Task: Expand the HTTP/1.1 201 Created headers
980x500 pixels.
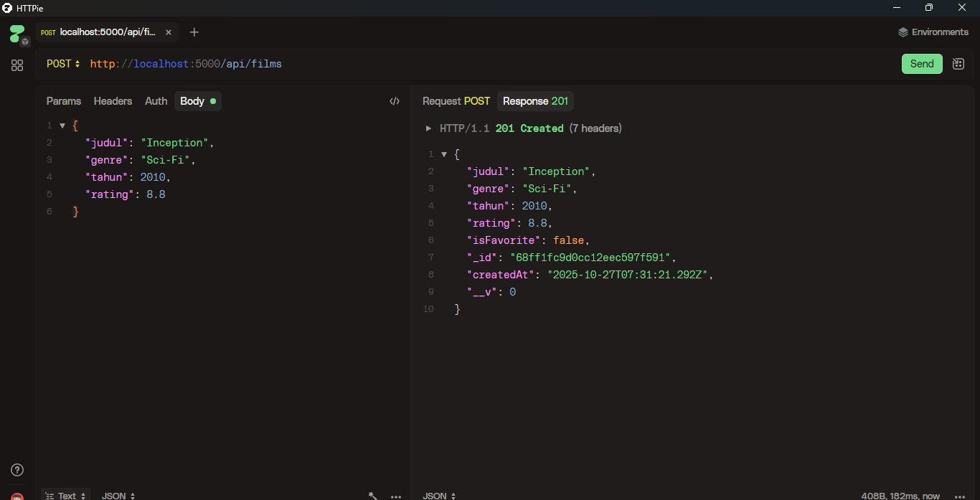Action: (x=429, y=128)
